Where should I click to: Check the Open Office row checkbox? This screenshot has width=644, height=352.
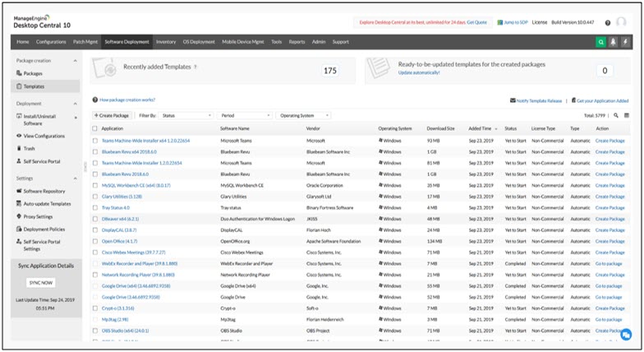coord(95,241)
